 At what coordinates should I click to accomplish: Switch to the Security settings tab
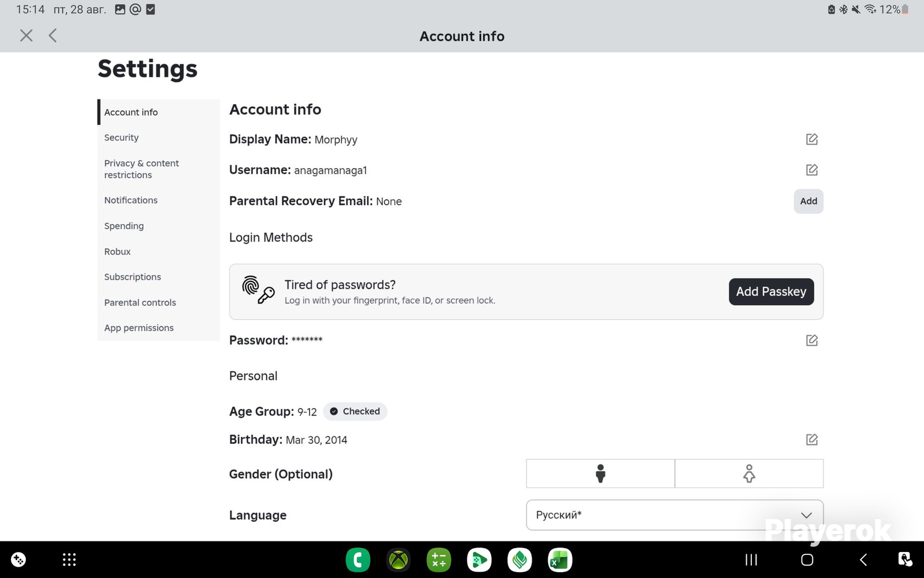click(159, 138)
